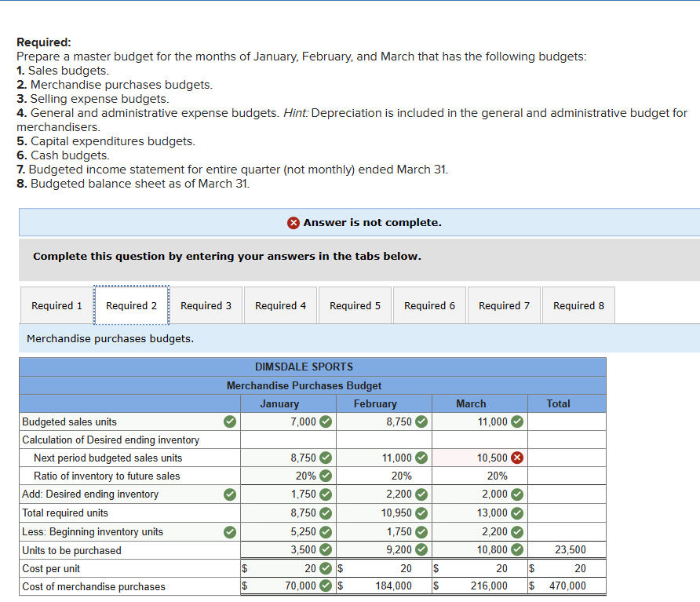Viewport: 700px width, 602px height.
Task: Click the green check next to 70,000 cost
Action: (x=326, y=586)
